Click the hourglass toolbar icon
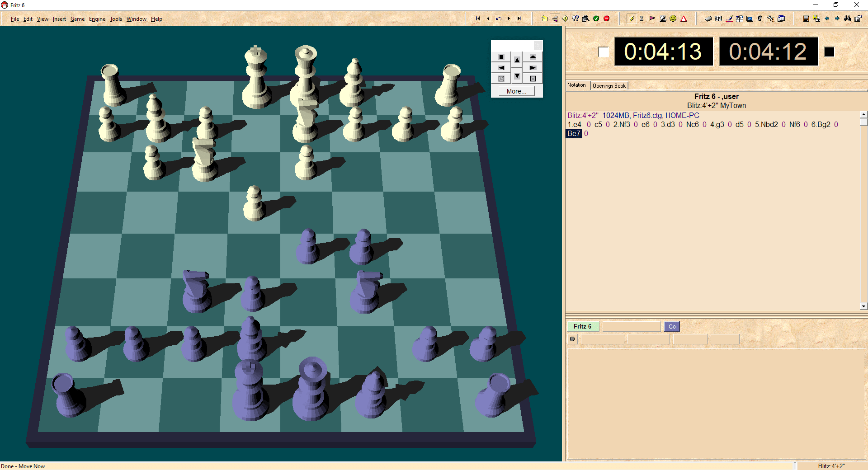The image size is (868, 470). tap(642, 19)
